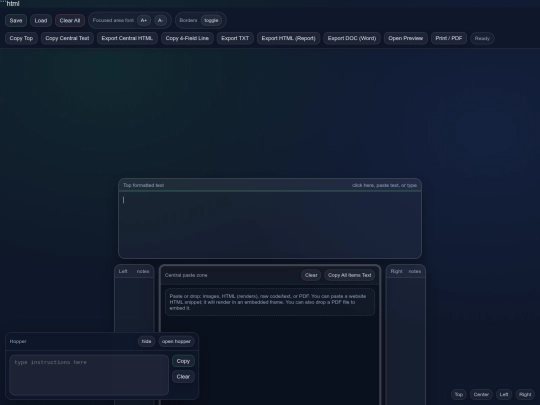
Task: Click the Hopper panel title
Action: pyautogui.click(x=18, y=341)
